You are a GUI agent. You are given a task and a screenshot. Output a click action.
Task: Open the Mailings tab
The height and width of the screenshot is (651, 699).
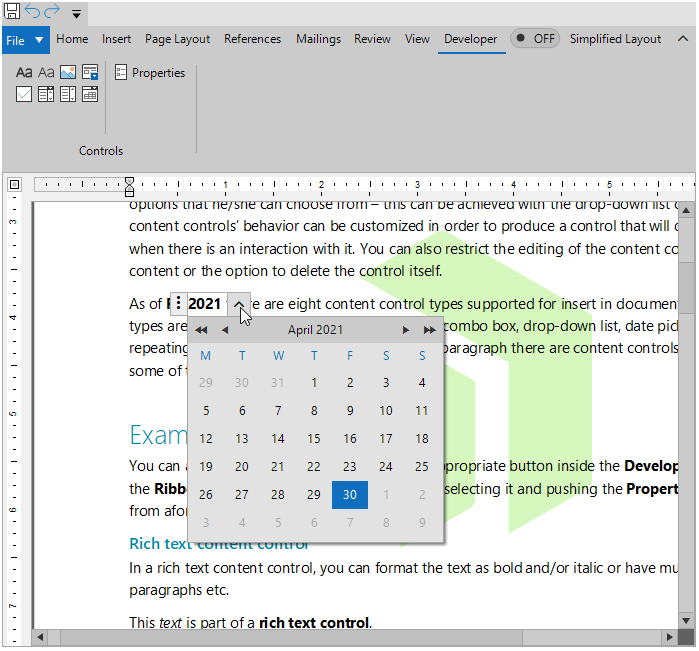pos(318,39)
